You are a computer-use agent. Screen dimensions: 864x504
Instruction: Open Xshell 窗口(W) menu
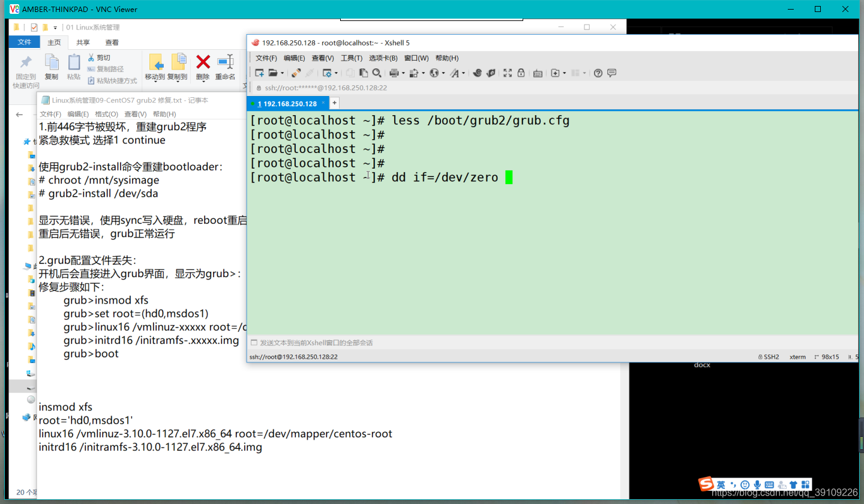[416, 58]
